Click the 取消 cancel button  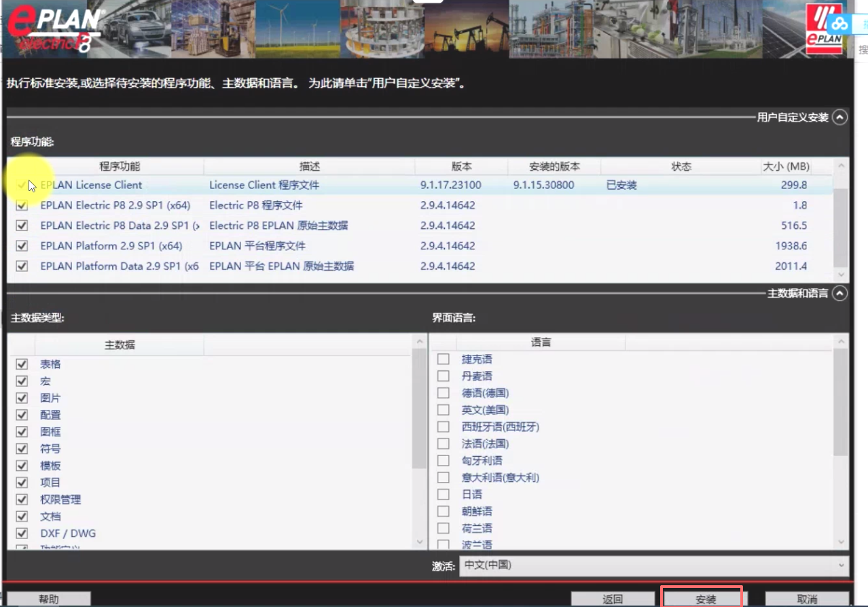click(x=807, y=599)
